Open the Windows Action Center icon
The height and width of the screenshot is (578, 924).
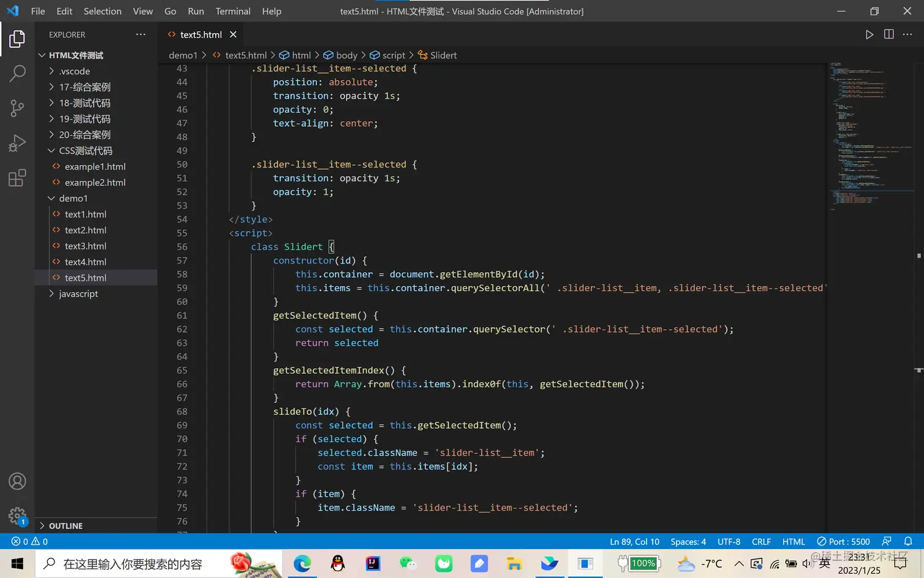(900, 564)
